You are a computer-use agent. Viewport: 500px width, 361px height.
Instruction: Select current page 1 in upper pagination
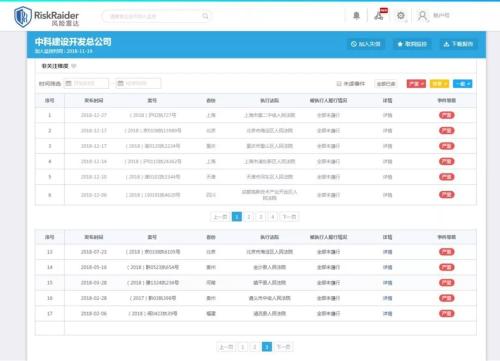(x=237, y=217)
